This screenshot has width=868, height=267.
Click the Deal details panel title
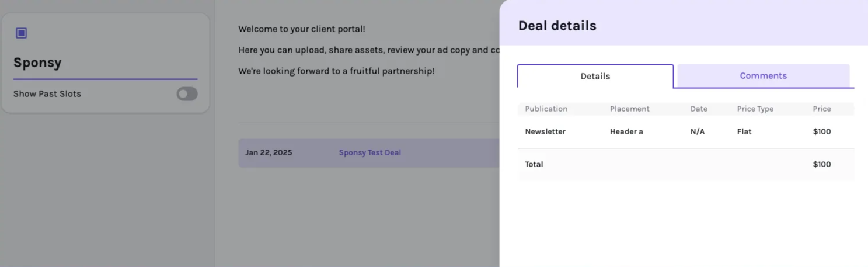click(557, 26)
